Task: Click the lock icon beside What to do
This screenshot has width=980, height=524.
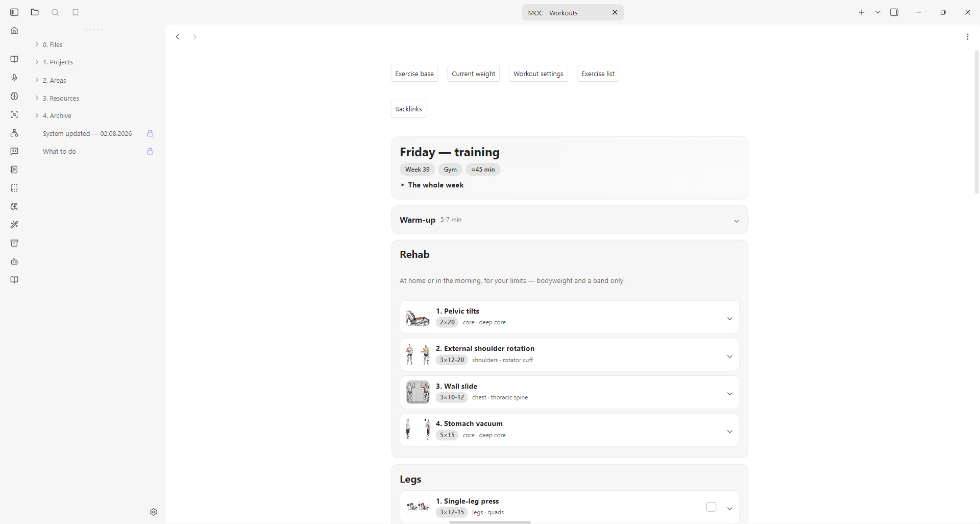Action: [x=150, y=151]
